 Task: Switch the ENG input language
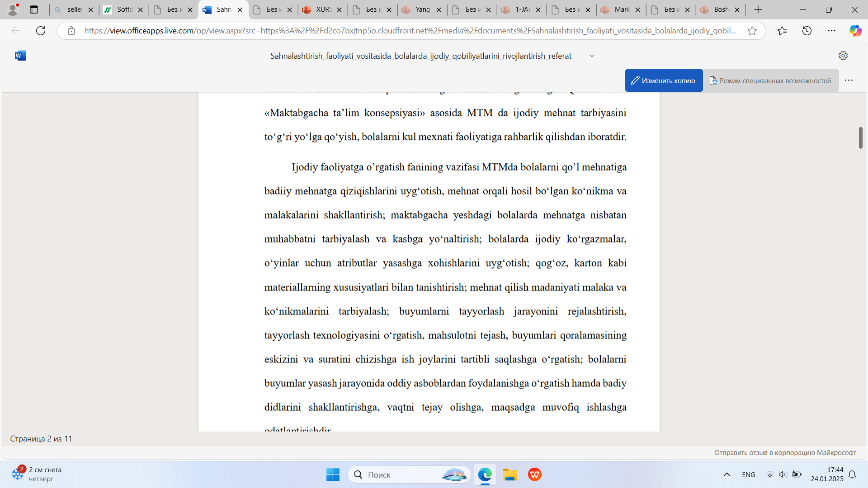(749, 474)
